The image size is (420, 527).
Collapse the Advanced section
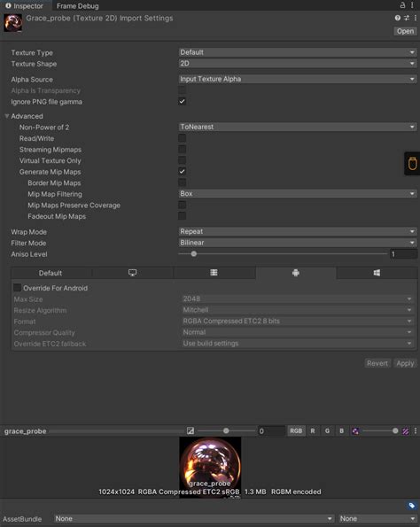pyautogui.click(x=6, y=116)
